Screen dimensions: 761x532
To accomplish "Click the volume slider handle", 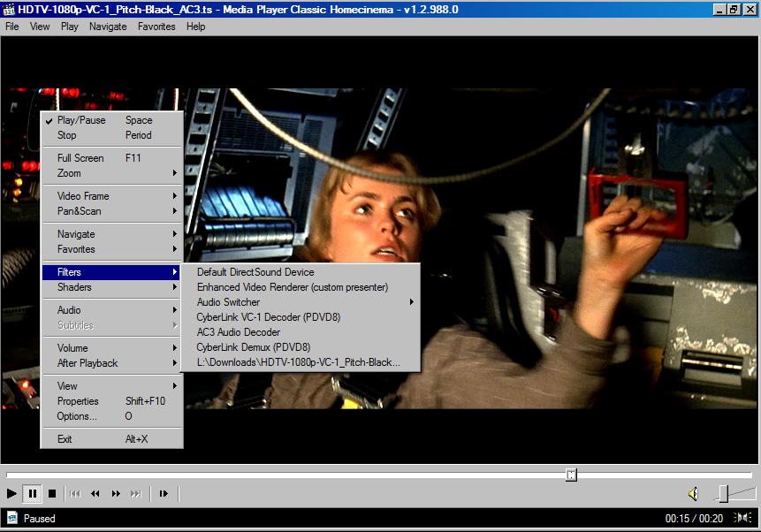I will click(x=723, y=493).
